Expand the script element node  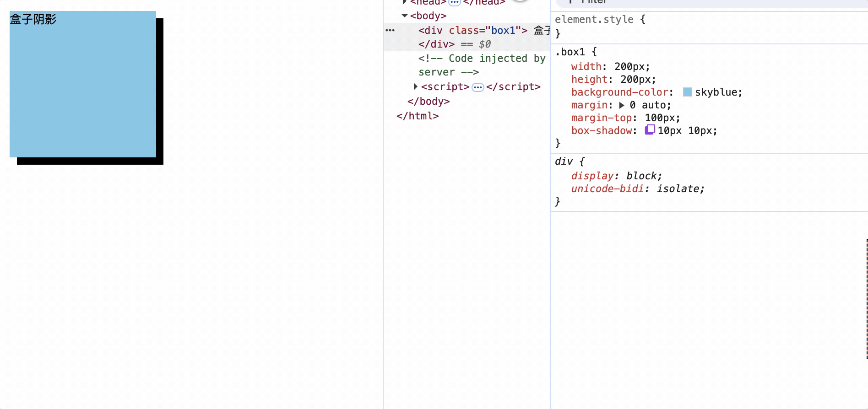(x=415, y=86)
